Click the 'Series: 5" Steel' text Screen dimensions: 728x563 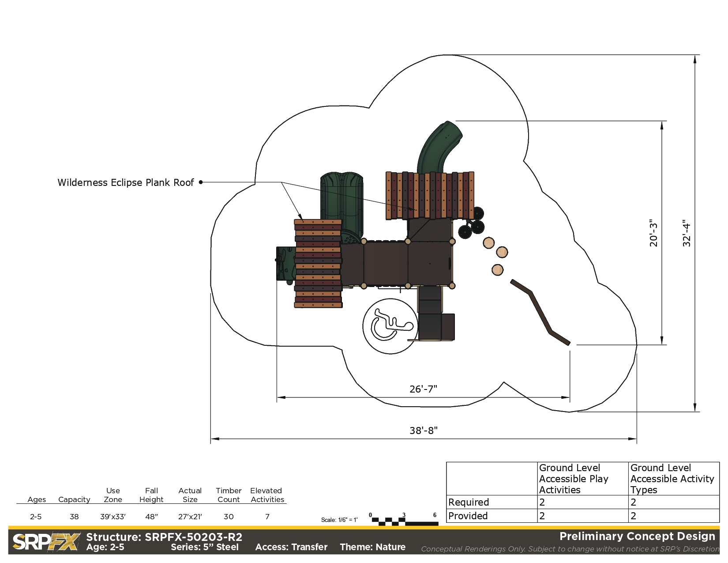[x=205, y=547]
